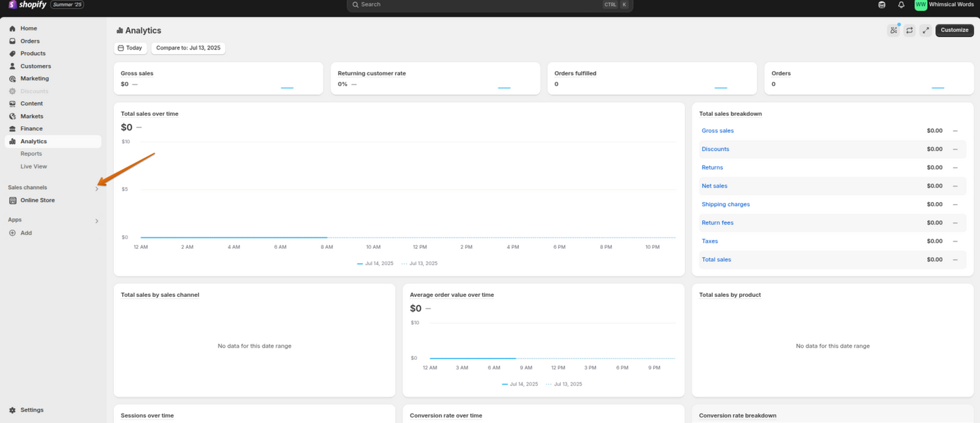Open the top Gross sales metric card
This screenshot has width=980, height=423.
click(218, 79)
